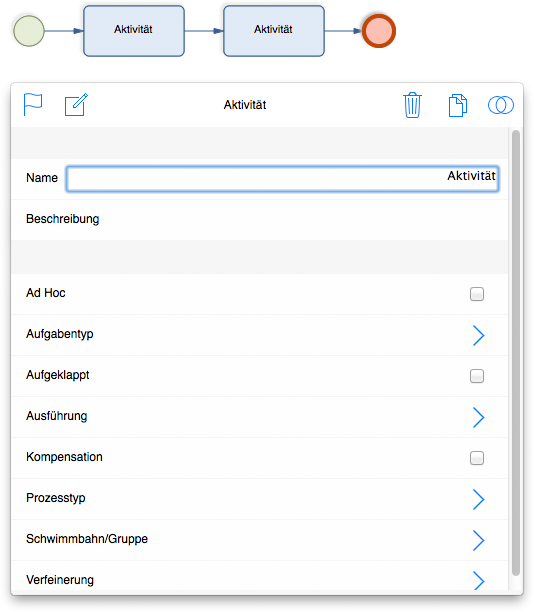Expand the Aufgabentyp options
The image size is (534, 612).
[478, 335]
